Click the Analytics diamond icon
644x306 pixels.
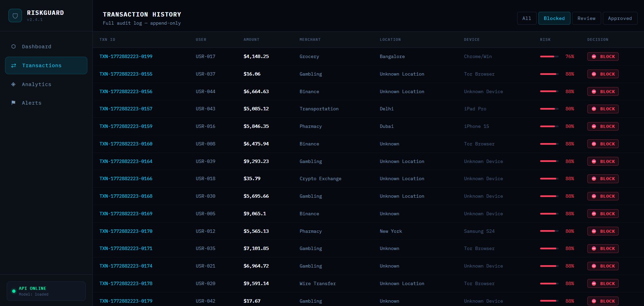pyautogui.click(x=13, y=84)
